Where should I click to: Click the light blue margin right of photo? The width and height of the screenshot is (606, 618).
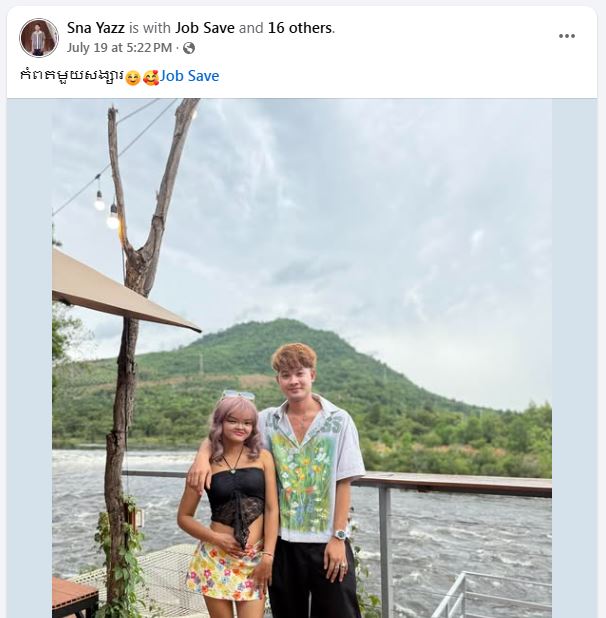pyautogui.click(x=574, y=358)
